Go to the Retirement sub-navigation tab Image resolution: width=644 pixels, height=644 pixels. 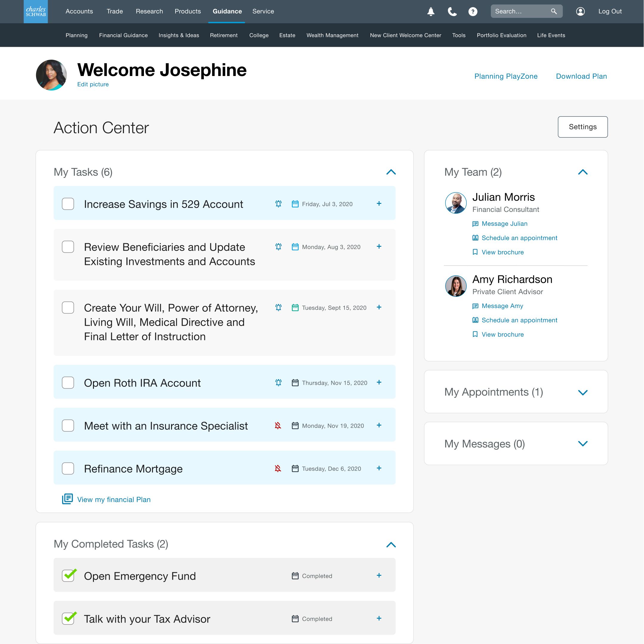click(224, 35)
